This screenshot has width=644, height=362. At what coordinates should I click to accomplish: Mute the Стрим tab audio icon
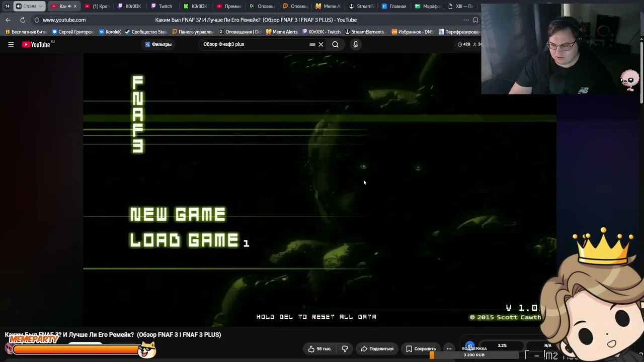pos(19,6)
